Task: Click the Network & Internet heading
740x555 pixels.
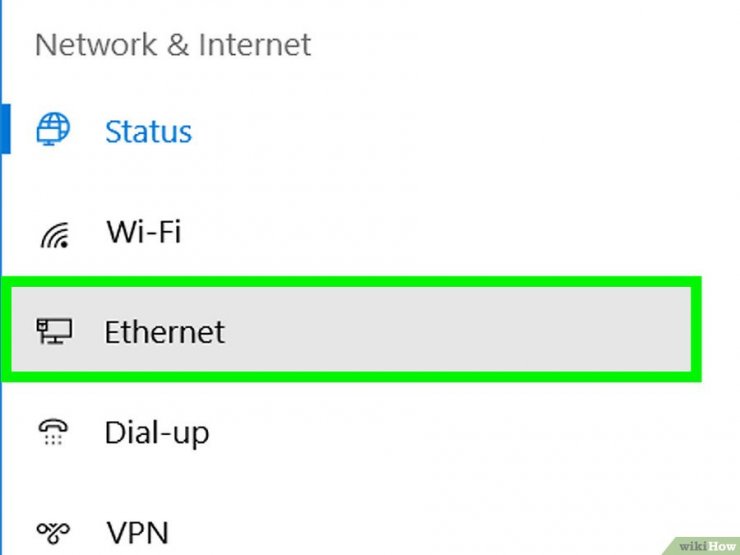Action: 173,44
